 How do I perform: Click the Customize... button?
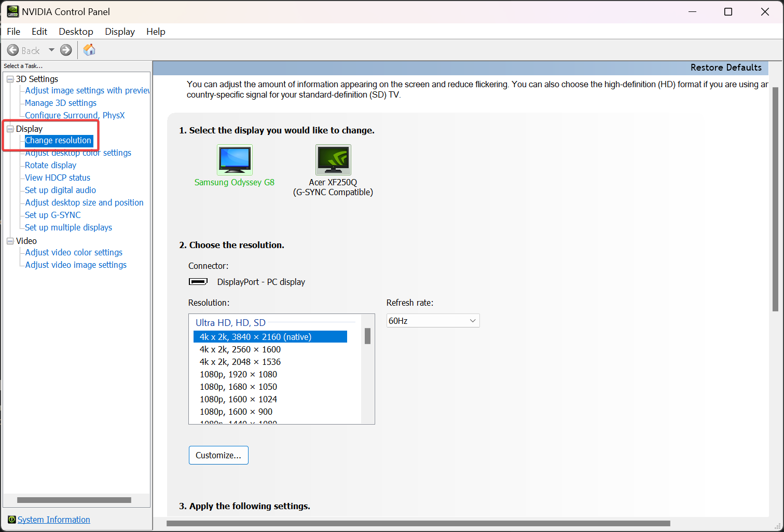218,455
